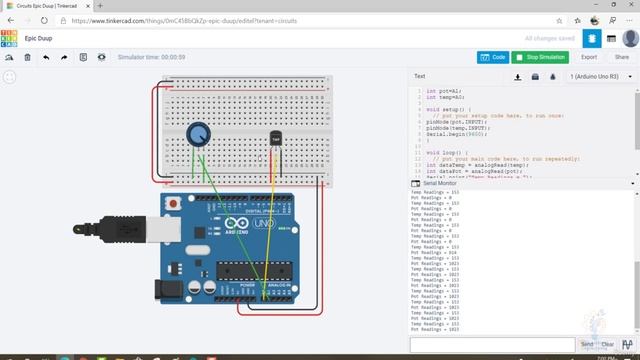Click the Serial Monitor label
This screenshot has height=360, width=640.
440,183
